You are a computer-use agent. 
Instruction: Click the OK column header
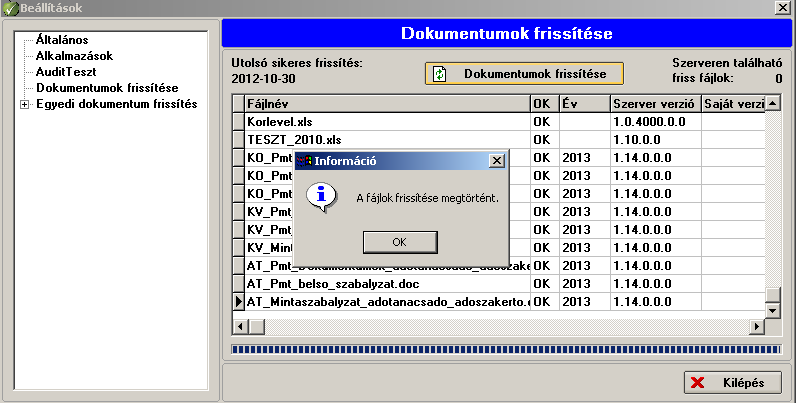point(545,104)
